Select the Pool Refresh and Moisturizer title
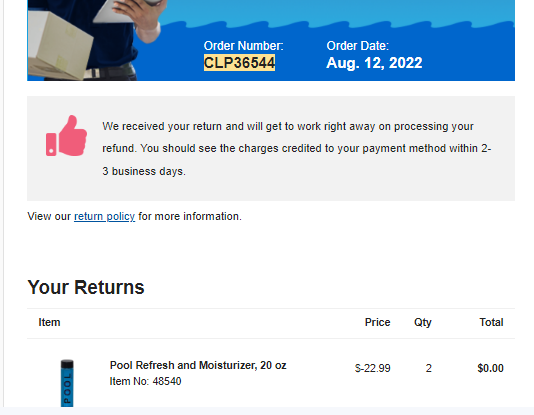Viewport: 534px width, 415px height. 198,365
